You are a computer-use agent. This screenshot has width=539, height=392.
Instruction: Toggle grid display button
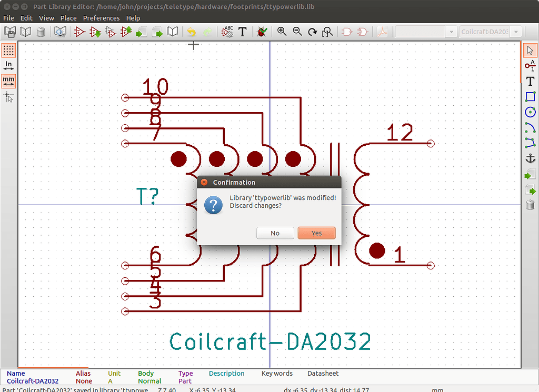8,51
